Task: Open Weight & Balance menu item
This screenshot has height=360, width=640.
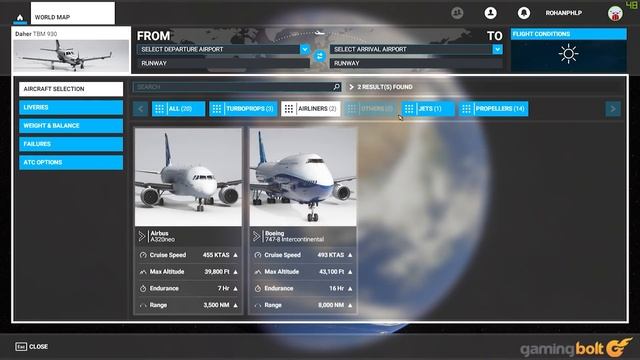Action: click(71, 126)
